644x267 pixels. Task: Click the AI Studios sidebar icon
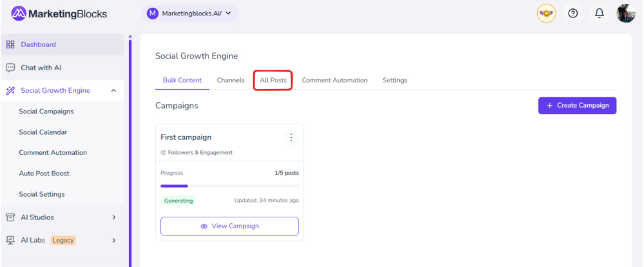[x=10, y=217]
